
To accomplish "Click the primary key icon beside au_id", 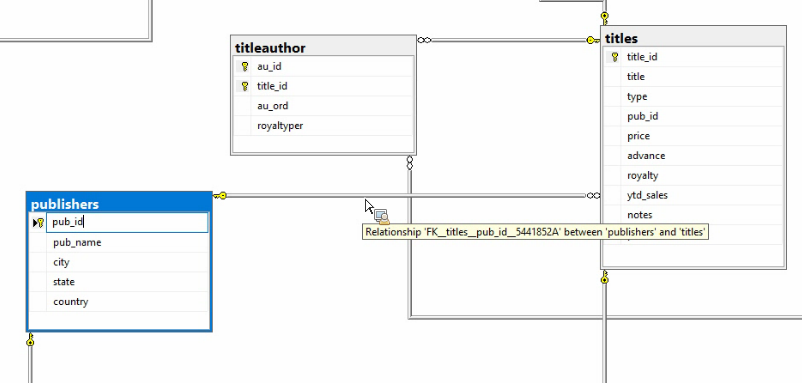I will pyautogui.click(x=244, y=66).
